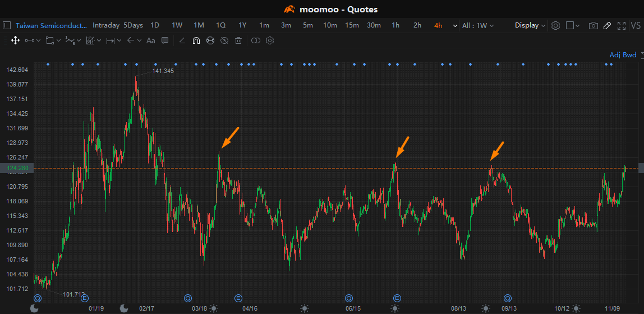Open chart settings gear near Display
644x314 pixels.
[556, 25]
